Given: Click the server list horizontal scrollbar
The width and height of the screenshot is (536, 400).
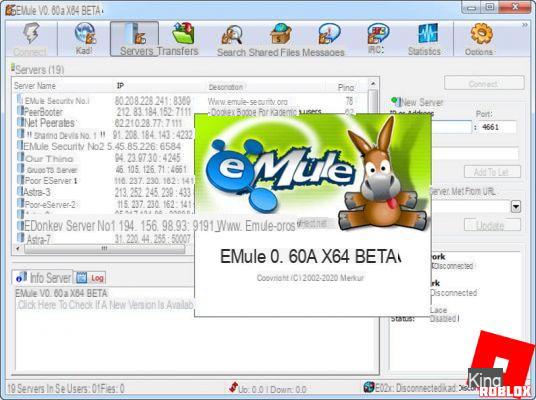Looking at the screenshot, I should (x=104, y=249).
